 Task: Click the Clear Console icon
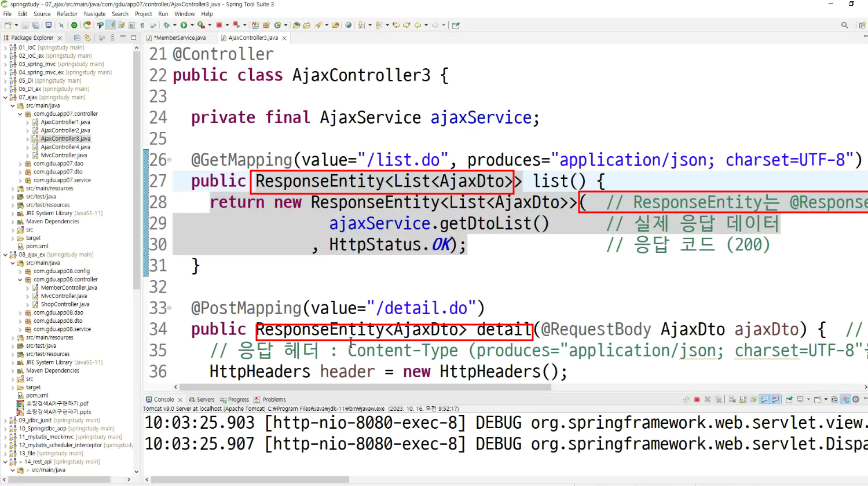(x=732, y=399)
